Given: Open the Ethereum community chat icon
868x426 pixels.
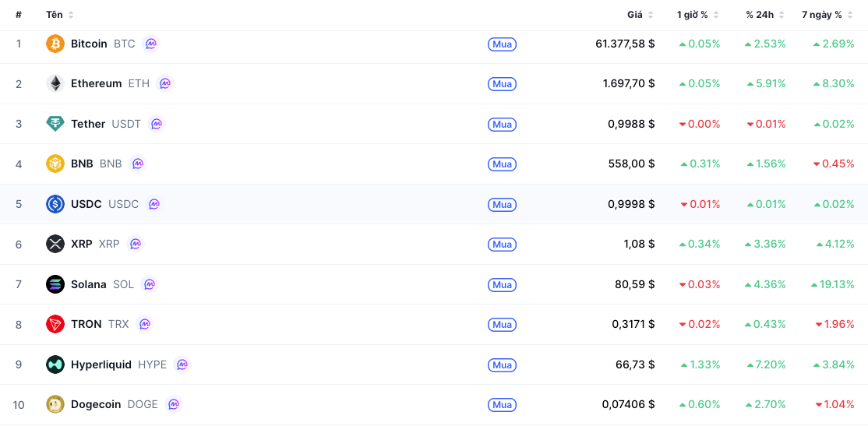Looking at the screenshot, I should pos(165,83).
